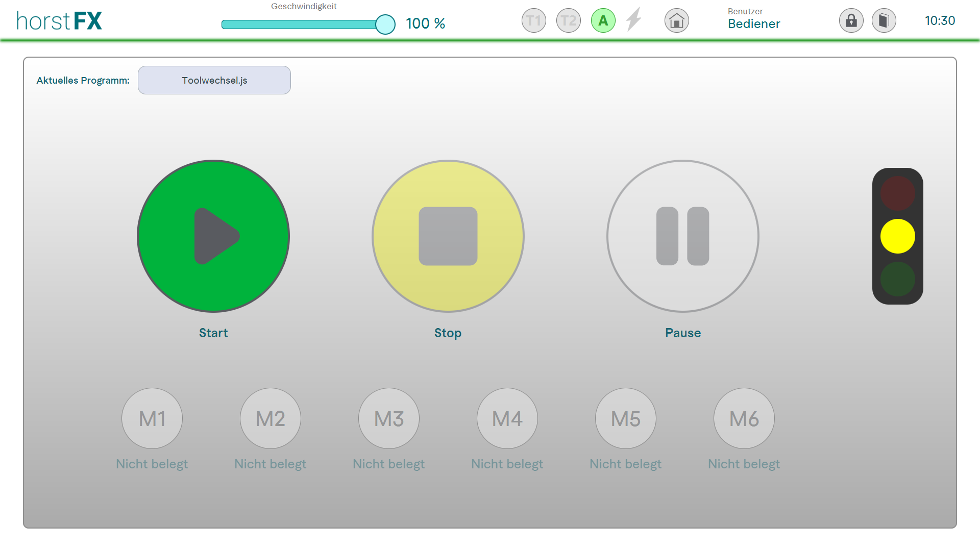Switch to T1 teach mode
This screenshot has width=980, height=551.
tap(533, 21)
